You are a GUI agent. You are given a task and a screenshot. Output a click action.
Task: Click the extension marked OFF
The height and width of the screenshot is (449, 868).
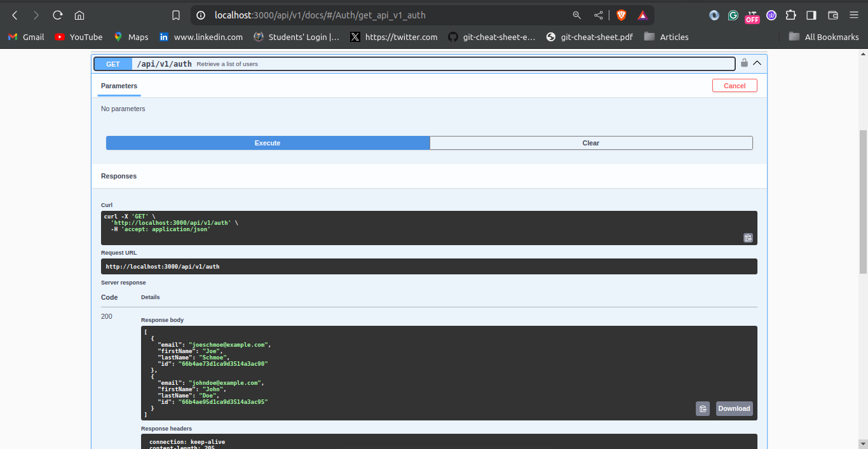point(752,17)
